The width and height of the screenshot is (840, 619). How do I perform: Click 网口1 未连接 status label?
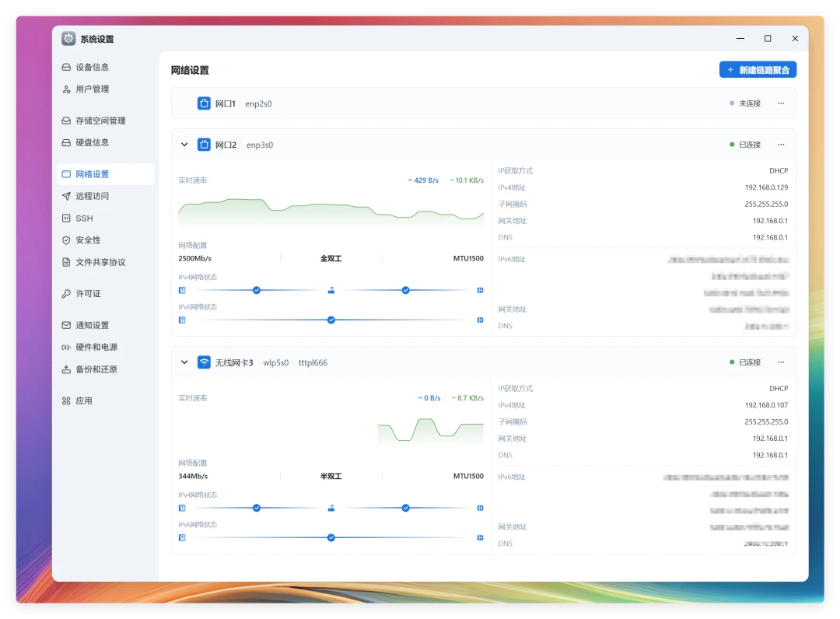[750, 103]
